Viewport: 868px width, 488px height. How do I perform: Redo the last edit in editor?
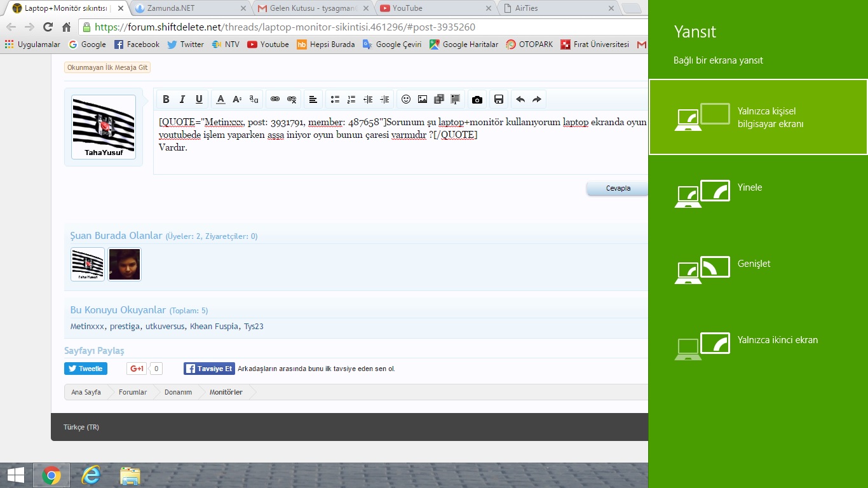click(x=537, y=99)
